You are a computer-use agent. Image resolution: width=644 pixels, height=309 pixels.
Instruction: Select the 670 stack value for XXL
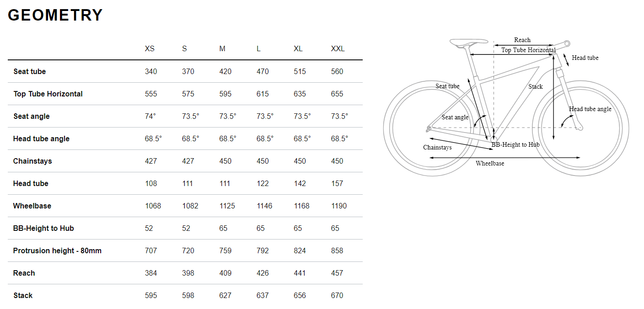coord(337,295)
